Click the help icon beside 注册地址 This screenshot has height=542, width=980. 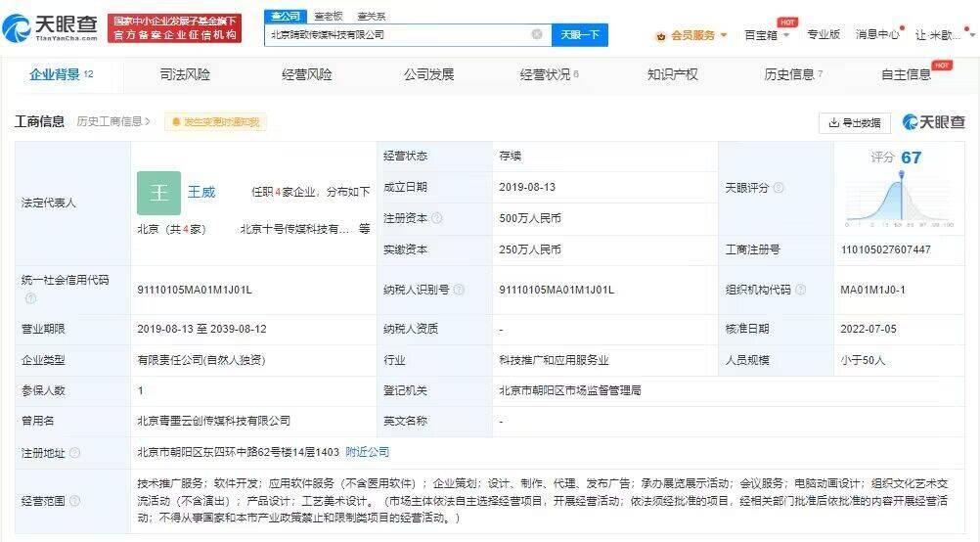point(74,452)
